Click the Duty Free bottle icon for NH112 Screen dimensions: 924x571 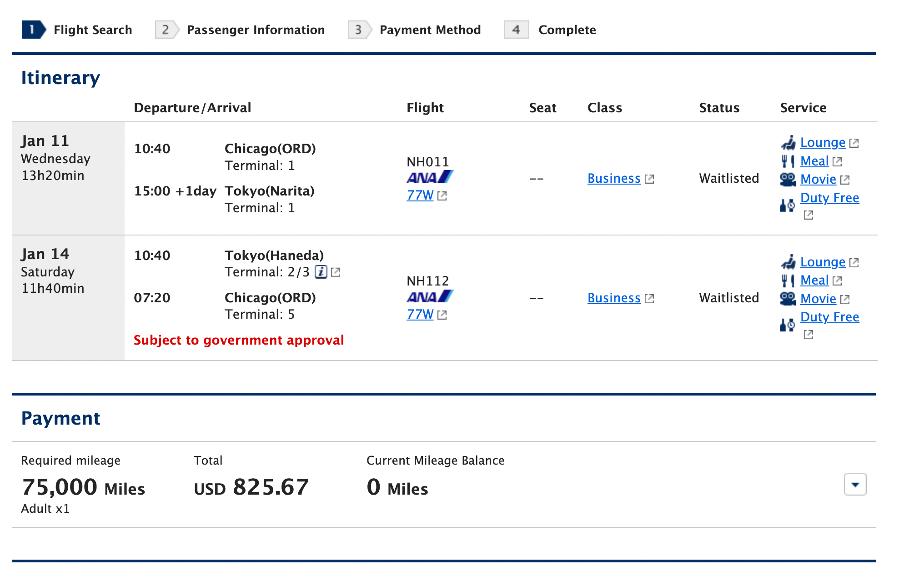[788, 325]
